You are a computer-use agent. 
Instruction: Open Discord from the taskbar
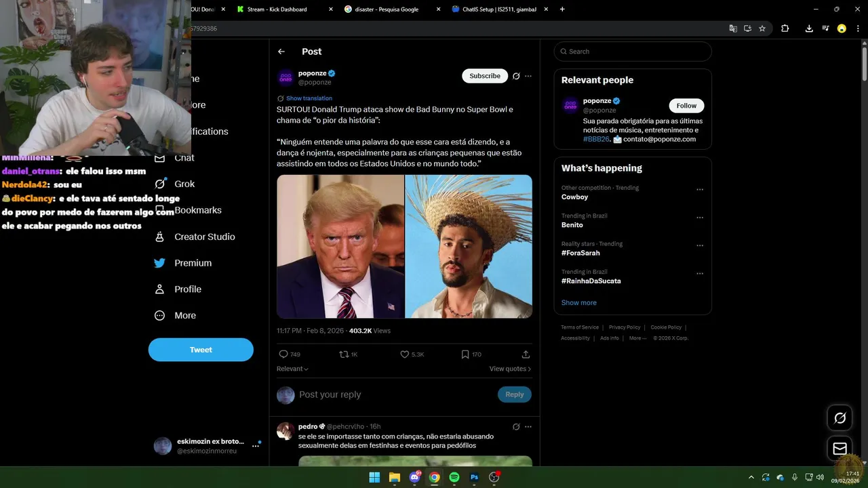pos(414,477)
